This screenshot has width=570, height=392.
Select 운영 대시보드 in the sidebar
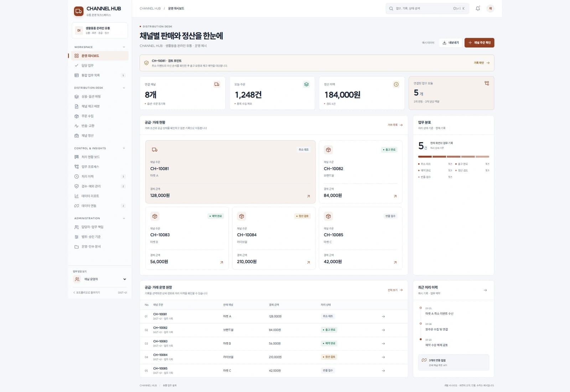pos(100,56)
